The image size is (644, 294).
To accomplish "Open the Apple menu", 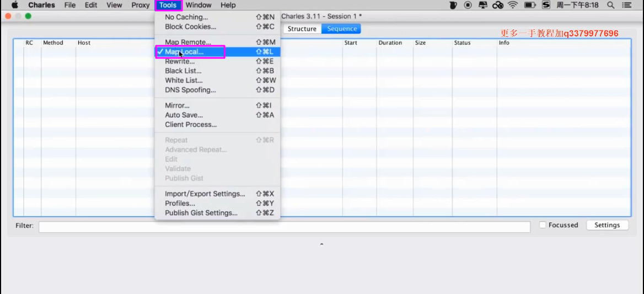I will click(15, 5).
